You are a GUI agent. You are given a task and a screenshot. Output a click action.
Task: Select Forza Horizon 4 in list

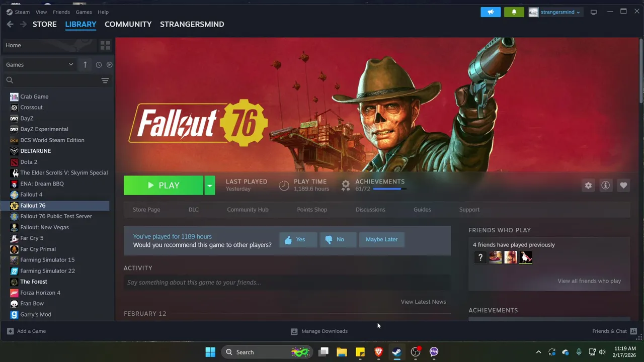click(x=59, y=293)
